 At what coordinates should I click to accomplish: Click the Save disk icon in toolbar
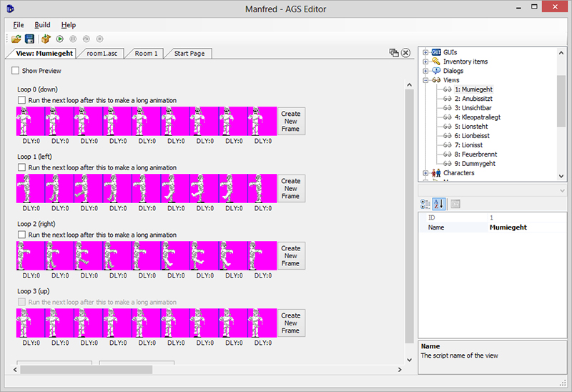coord(29,39)
